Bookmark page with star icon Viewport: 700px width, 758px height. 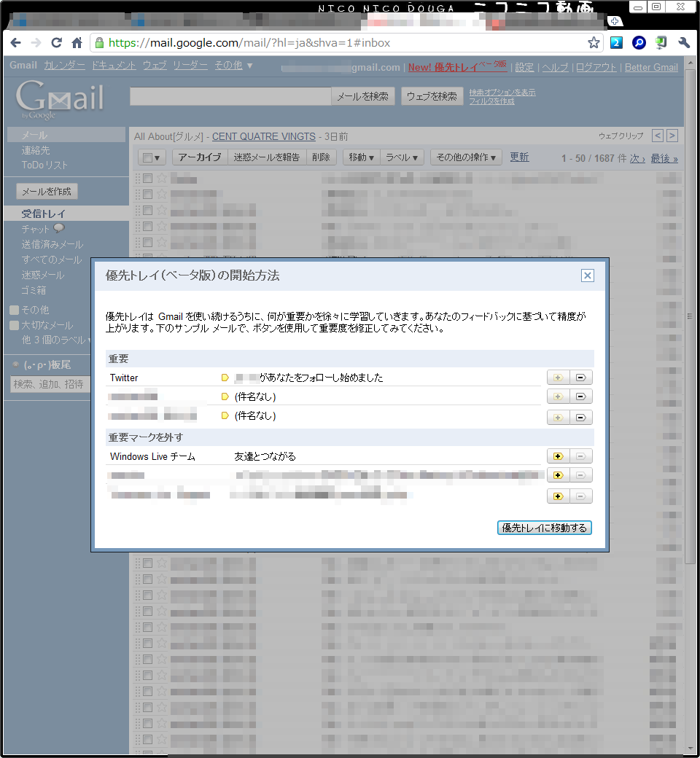(594, 42)
